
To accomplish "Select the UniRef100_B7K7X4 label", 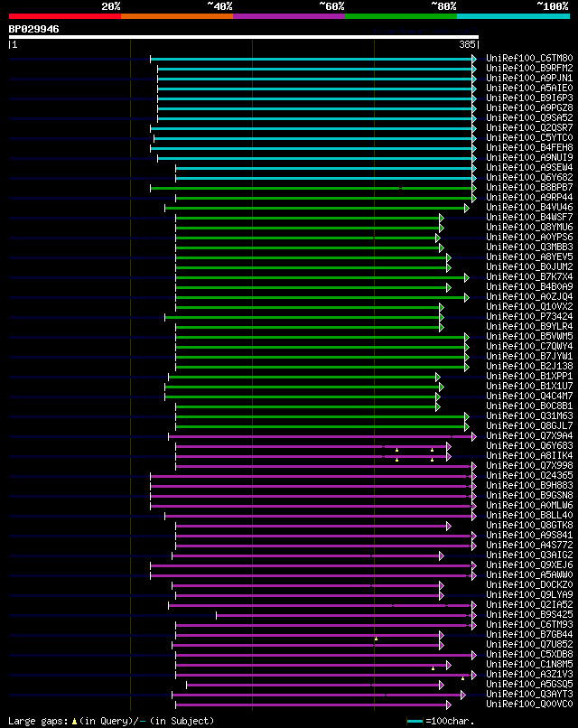I will pyautogui.click(x=529, y=276).
